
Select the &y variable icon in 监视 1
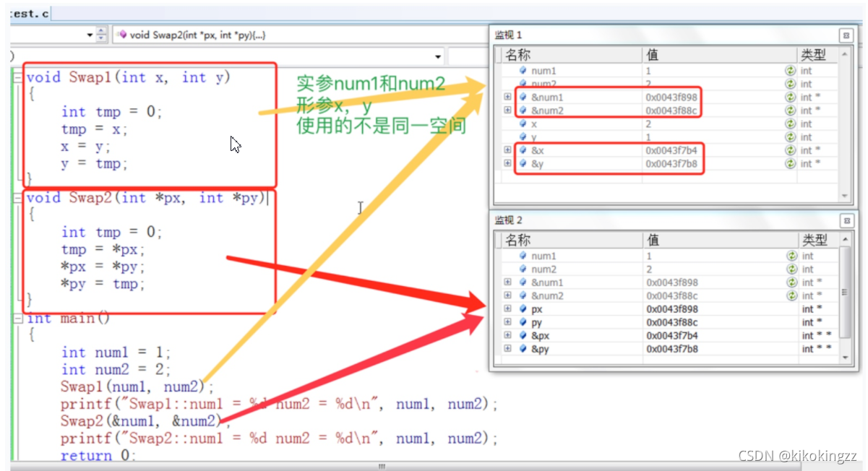pos(523,163)
